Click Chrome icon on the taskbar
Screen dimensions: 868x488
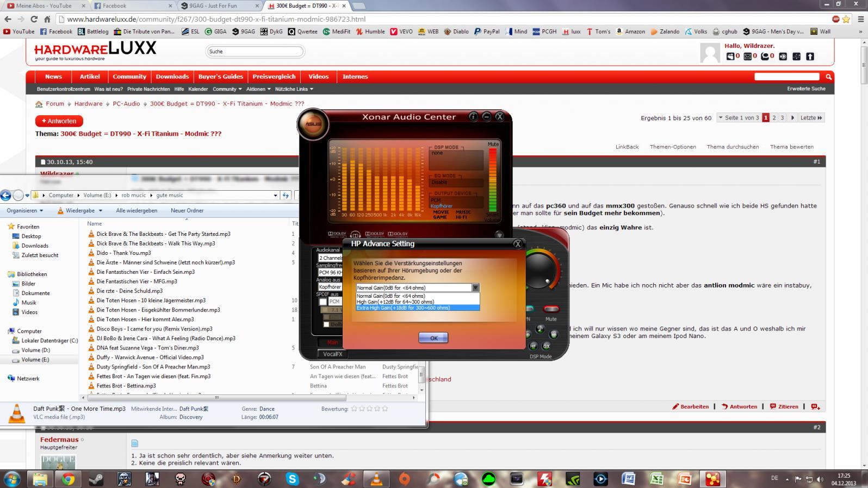(x=68, y=479)
